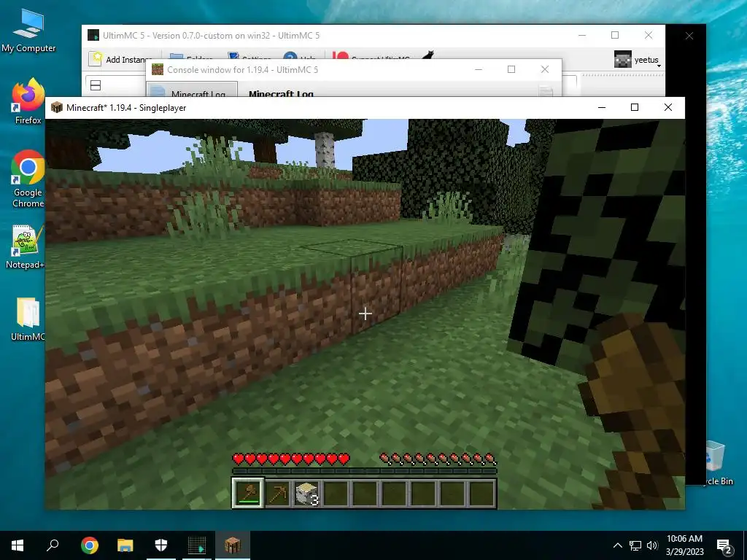Close the black window behind UltimMC
Image resolution: width=747 pixels, height=560 pixels.
click(x=689, y=36)
